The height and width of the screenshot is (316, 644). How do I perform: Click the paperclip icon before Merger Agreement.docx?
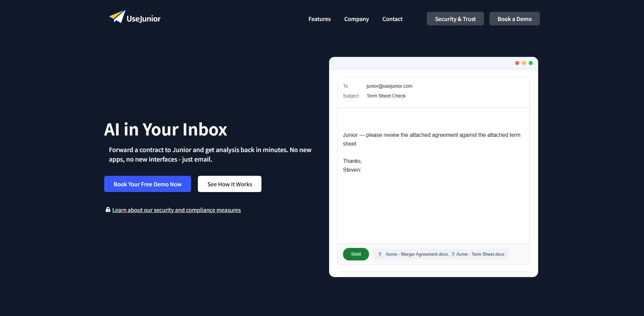point(380,254)
